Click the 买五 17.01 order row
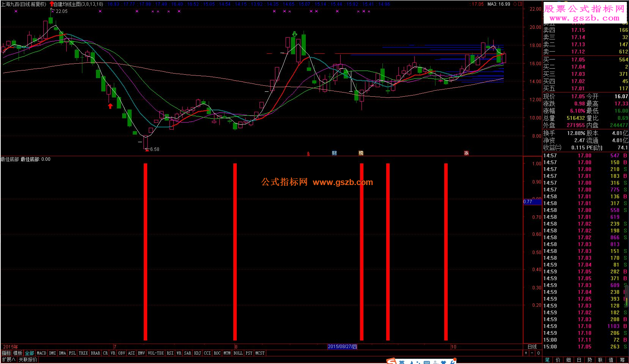Screen dimensions: 629x364 [x=585, y=88]
